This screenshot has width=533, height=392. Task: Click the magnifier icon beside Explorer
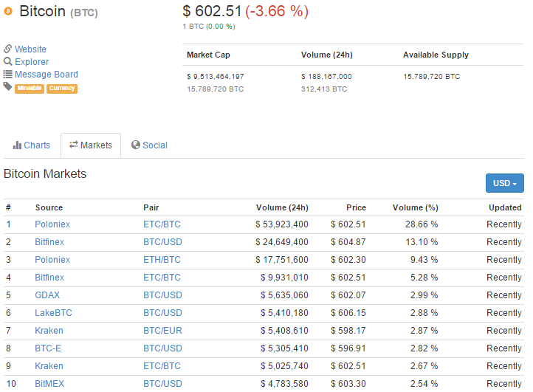click(x=8, y=61)
